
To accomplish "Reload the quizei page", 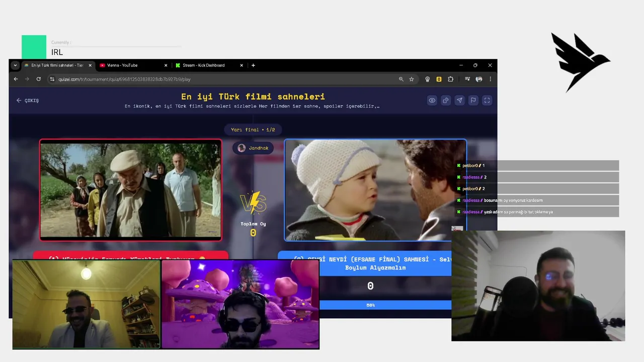I will click(x=38, y=79).
